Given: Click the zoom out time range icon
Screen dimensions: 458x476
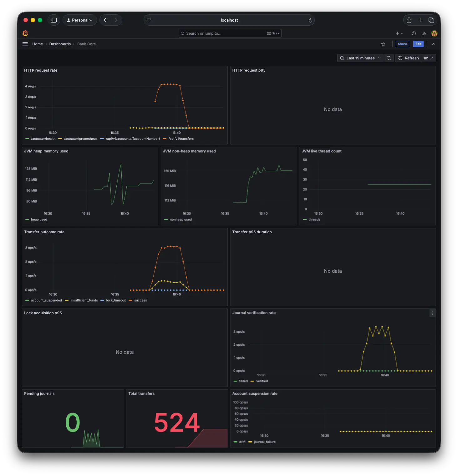Looking at the screenshot, I should (x=389, y=58).
